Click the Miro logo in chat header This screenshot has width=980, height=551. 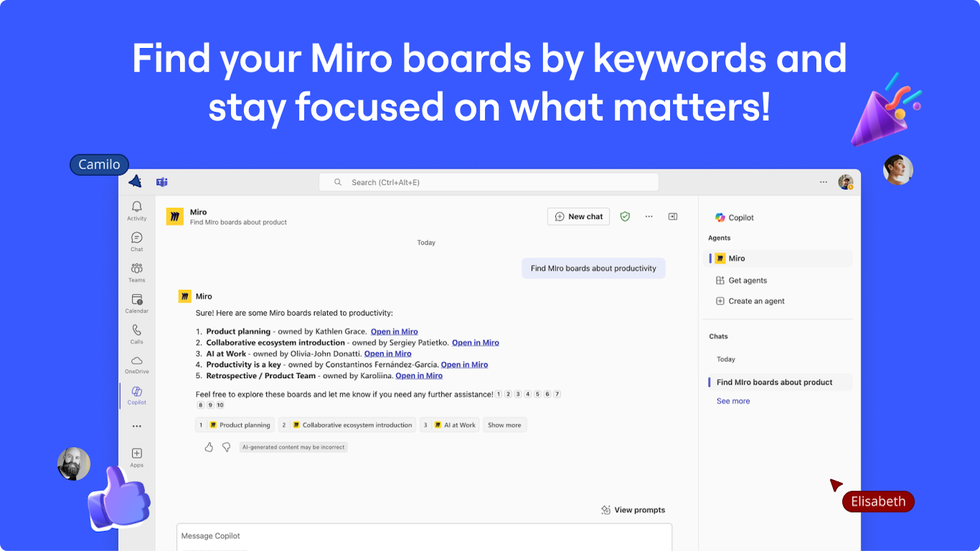pyautogui.click(x=175, y=217)
